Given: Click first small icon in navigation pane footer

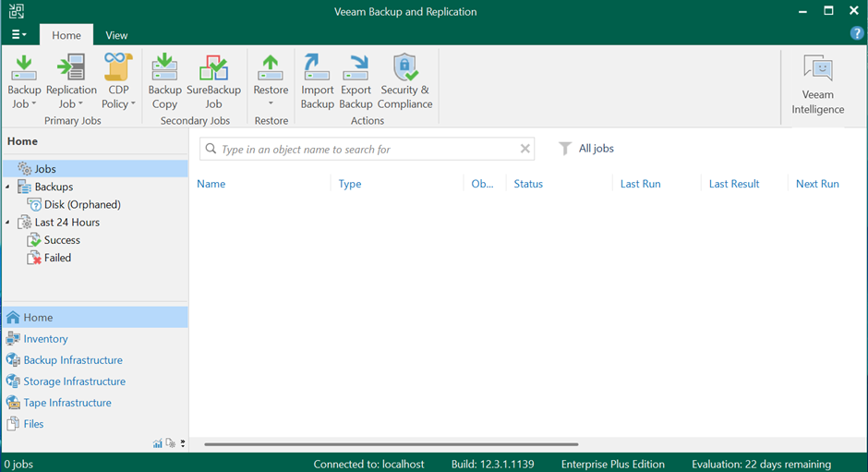Looking at the screenshot, I should 158,443.
